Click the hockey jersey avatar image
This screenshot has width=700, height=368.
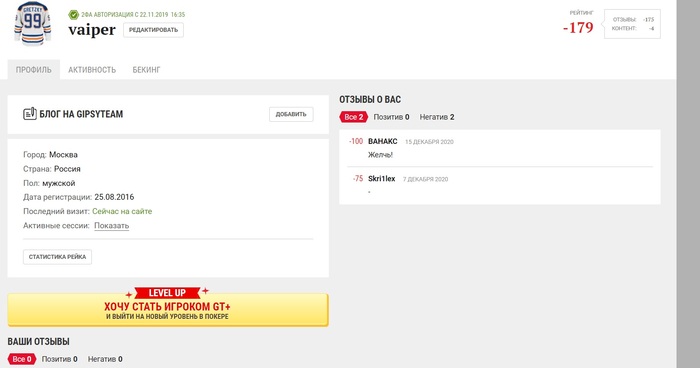pos(32,23)
